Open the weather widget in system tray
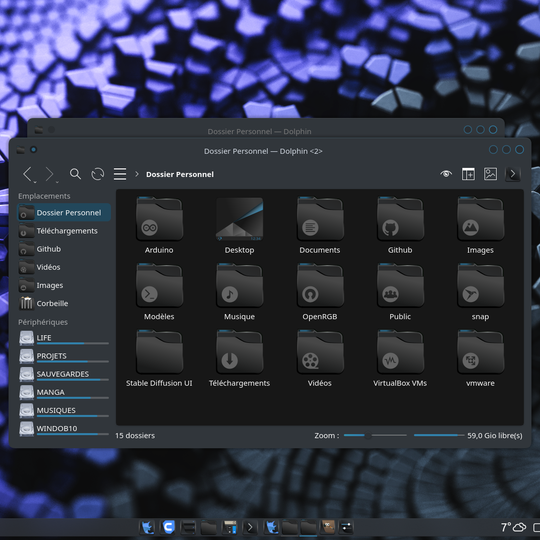 tap(513, 527)
